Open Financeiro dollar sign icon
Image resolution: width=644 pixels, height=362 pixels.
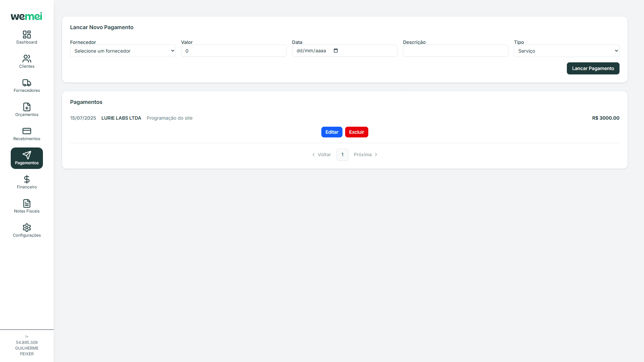coord(27,179)
